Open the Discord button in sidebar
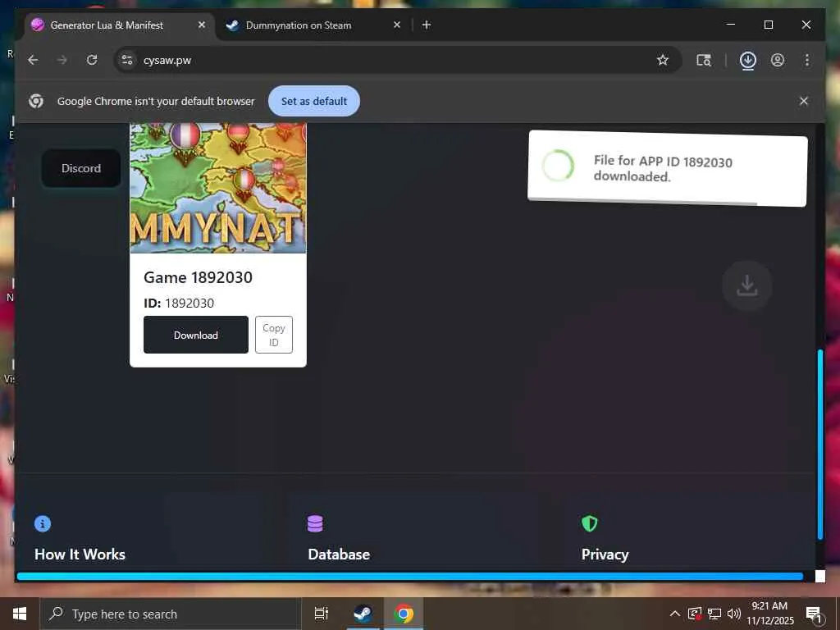Viewport: 840px width, 630px height. point(81,168)
